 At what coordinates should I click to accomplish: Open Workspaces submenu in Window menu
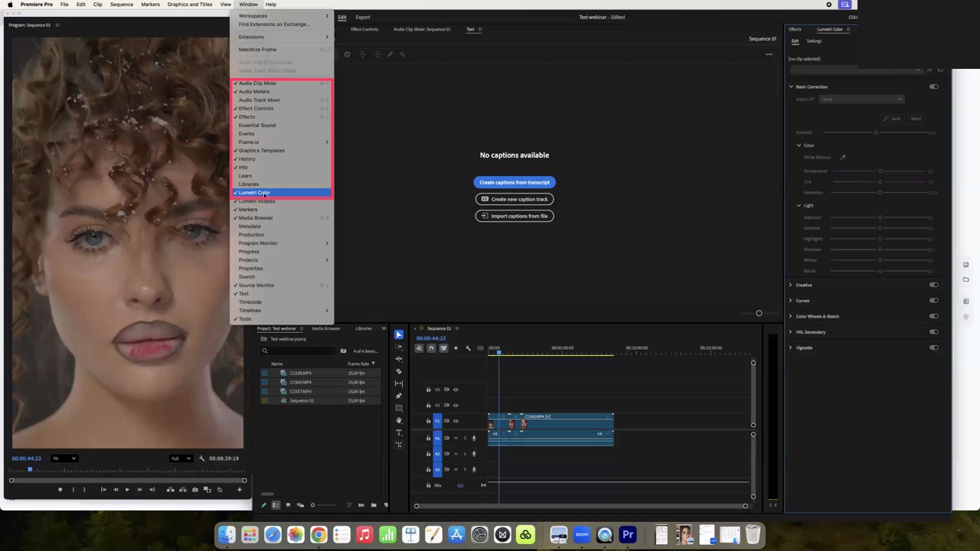pyautogui.click(x=282, y=16)
